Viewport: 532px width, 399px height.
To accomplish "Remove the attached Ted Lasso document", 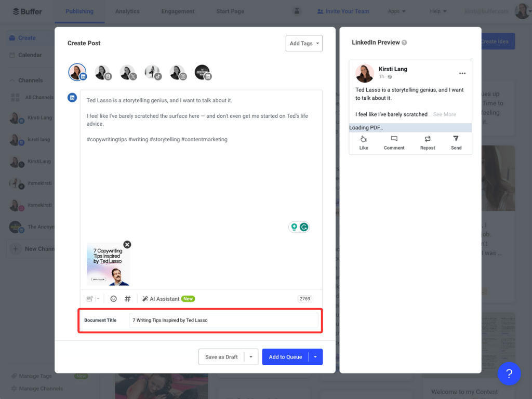I will pyautogui.click(x=127, y=245).
